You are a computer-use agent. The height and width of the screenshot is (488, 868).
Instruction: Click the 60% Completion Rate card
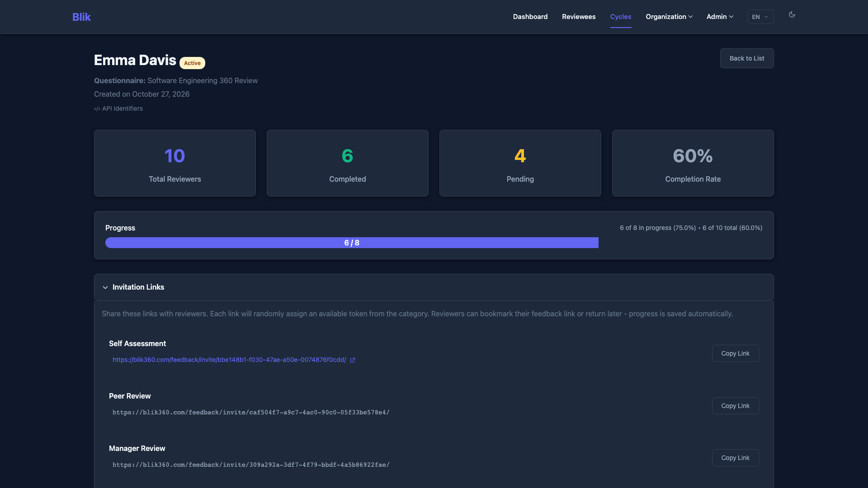pos(693,163)
